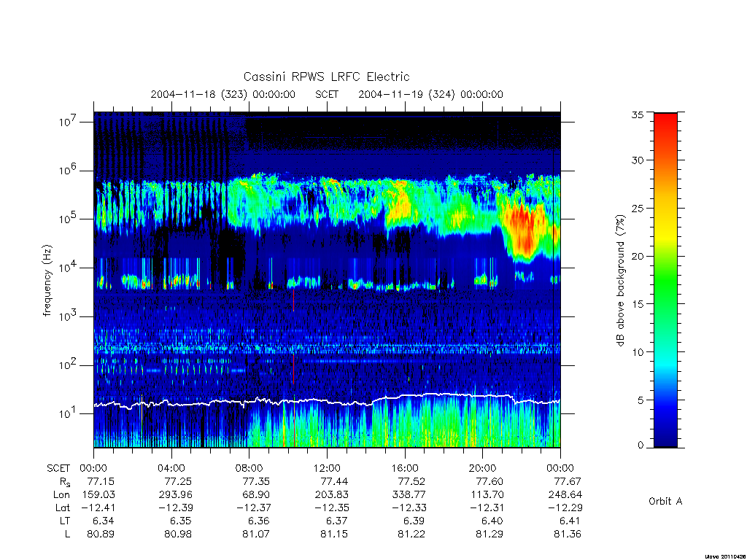Click the 'Lon' row label
Image resolution: width=747 pixels, height=560 pixels.
click(x=62, y=495)
